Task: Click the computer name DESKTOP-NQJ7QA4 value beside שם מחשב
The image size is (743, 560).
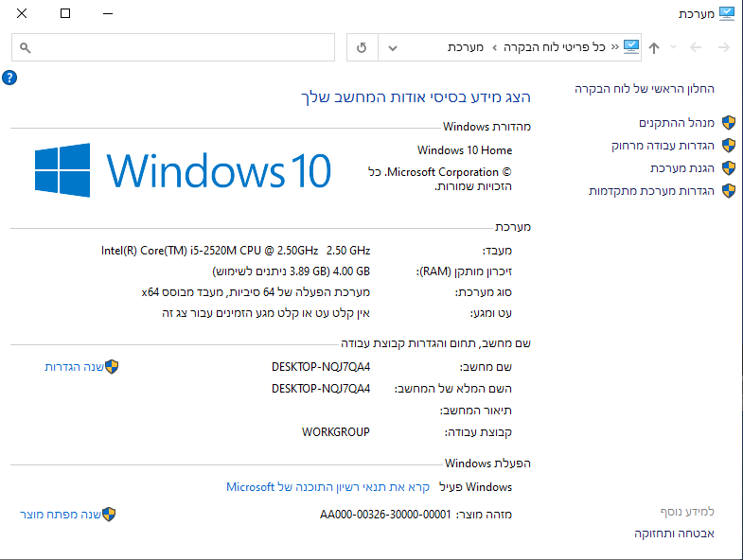Action: pyautogui.click(x=321, y=367)
